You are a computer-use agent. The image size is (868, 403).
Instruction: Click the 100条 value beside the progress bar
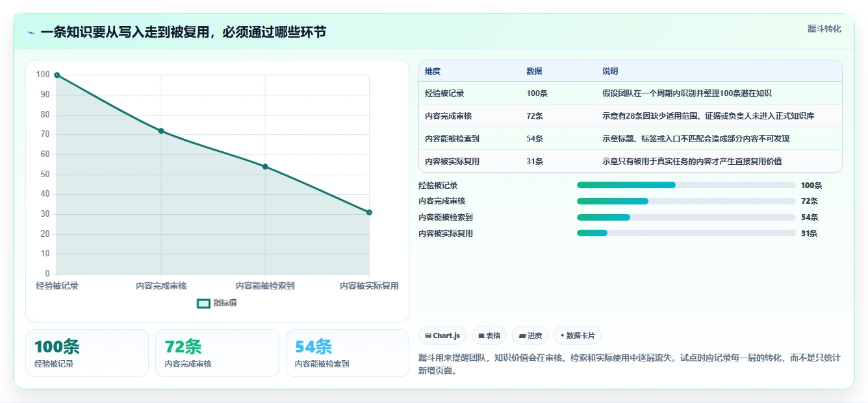[811, 186]
